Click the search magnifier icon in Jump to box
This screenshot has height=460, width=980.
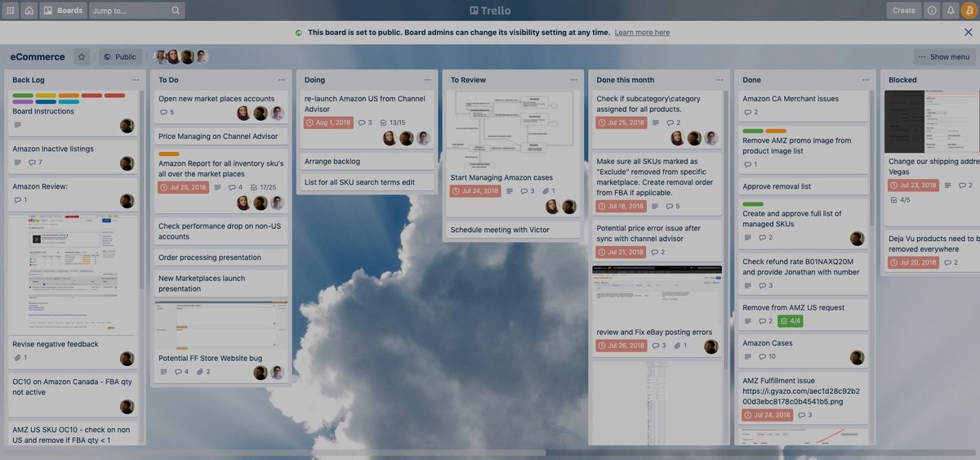point(176,11)
